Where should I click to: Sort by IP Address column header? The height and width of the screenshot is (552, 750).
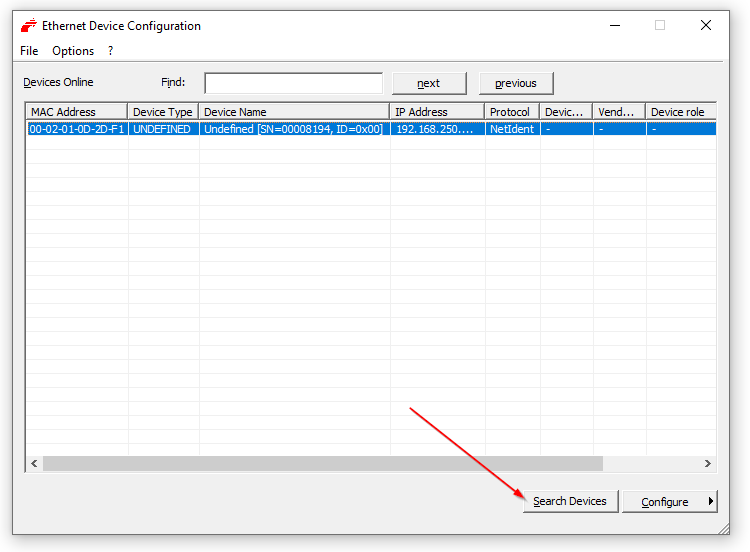(437, 112)
